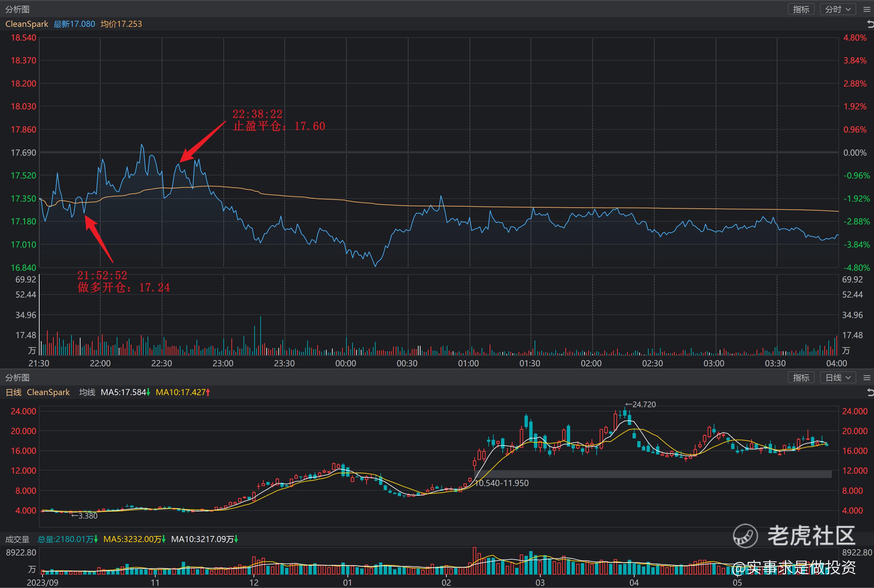
Task: Select lower 分析图 panel title
Action: click(17, 378)
